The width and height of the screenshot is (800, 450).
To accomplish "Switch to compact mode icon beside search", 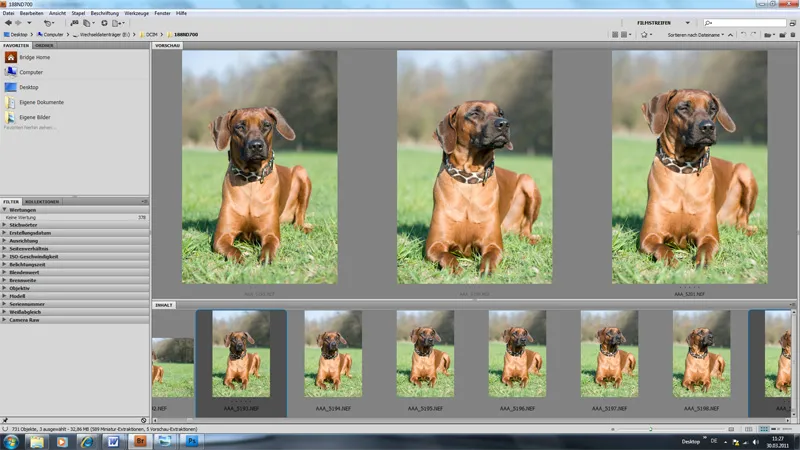I will [792, 23].
